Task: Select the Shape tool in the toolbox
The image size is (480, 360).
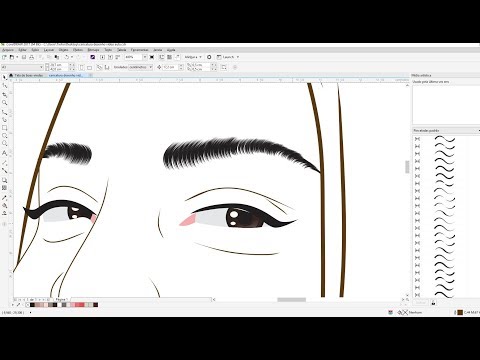Action: (5, 86)
